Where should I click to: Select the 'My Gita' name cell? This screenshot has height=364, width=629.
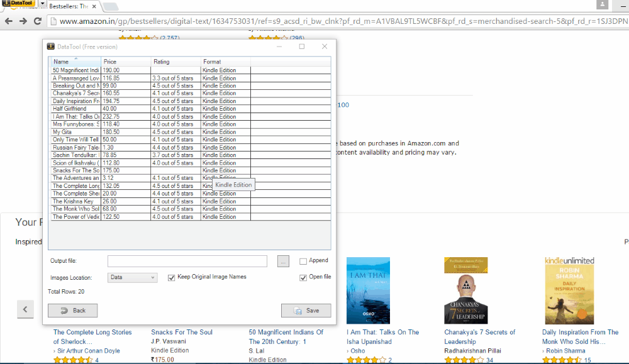(x=76, y=132)
